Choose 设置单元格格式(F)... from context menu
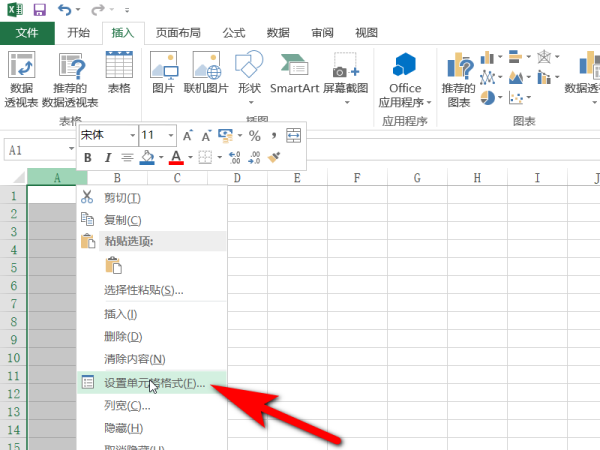This screenshot has height=450, width=600. 152,383
